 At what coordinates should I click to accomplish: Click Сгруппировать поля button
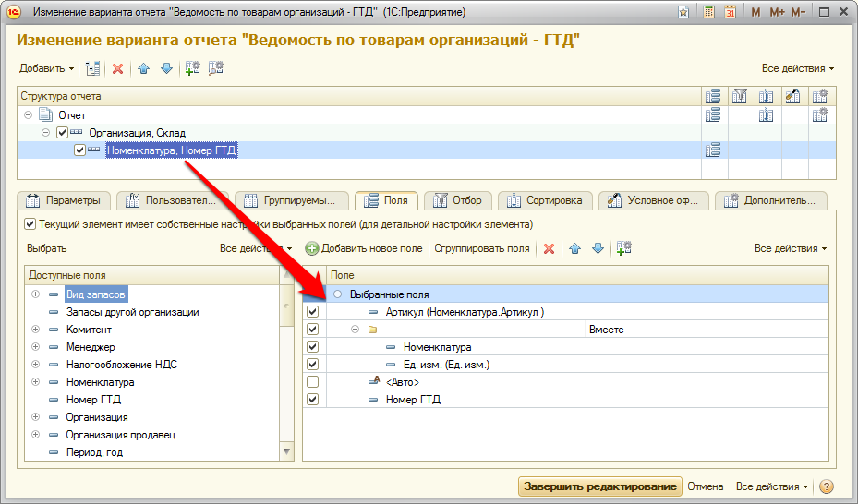482,248
